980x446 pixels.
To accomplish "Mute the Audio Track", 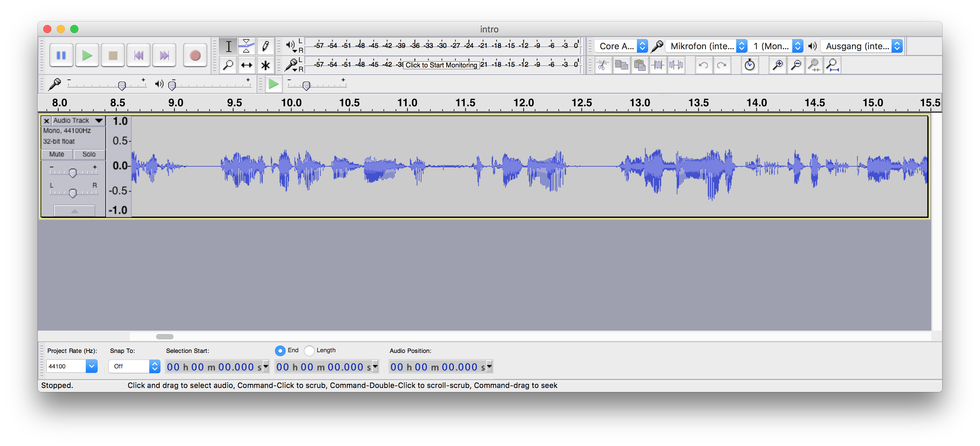I will pyautogui.click(x=57, y=154).
